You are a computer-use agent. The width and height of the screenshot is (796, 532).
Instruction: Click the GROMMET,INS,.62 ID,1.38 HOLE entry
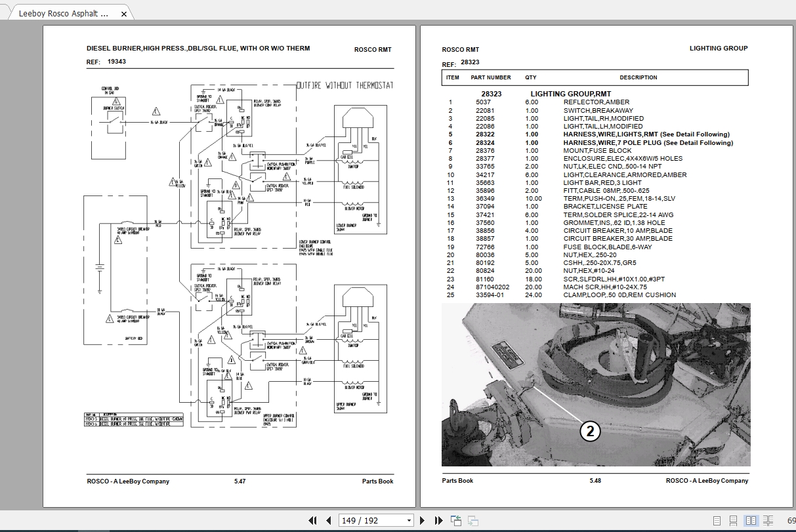(614, 222)
